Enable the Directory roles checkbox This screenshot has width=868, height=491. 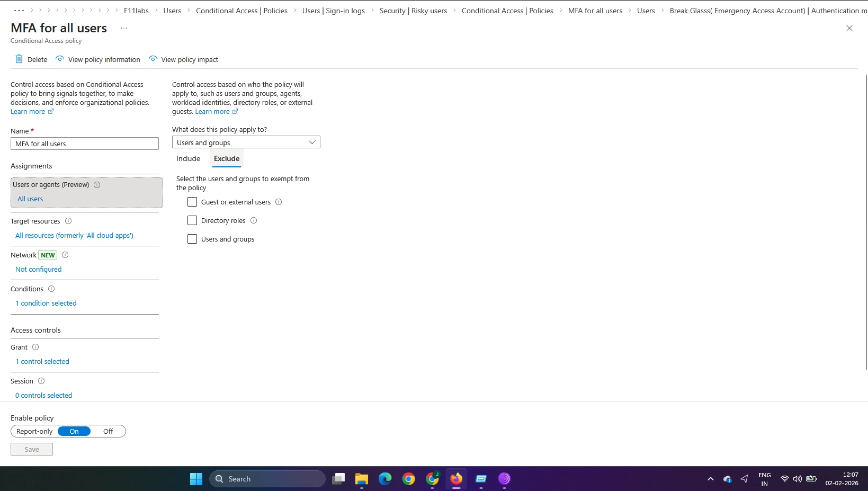[x=192, y=220]
